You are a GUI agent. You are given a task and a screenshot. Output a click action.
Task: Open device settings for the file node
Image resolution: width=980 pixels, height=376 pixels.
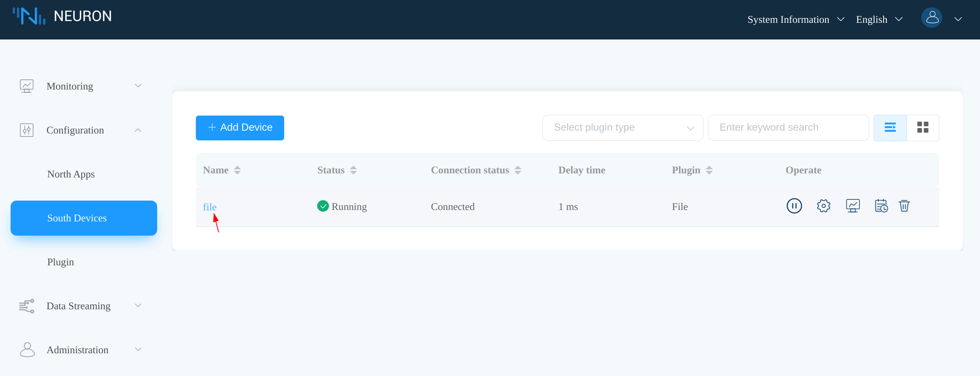pos(823,206)
